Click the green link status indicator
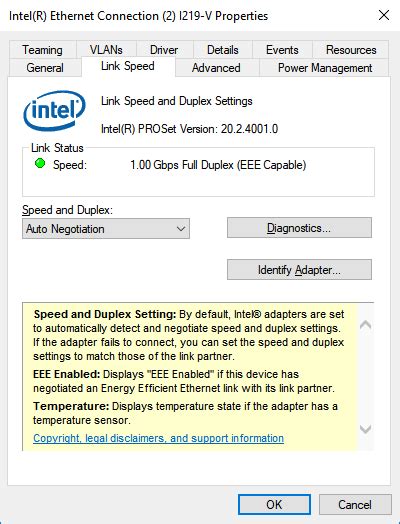This screenshot has height=524, width=400. 40,164
